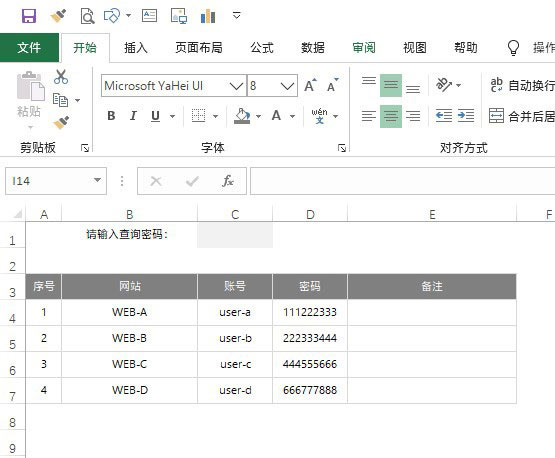Click the Copy icon in clipboard group
555x458 pixels.
60,100
